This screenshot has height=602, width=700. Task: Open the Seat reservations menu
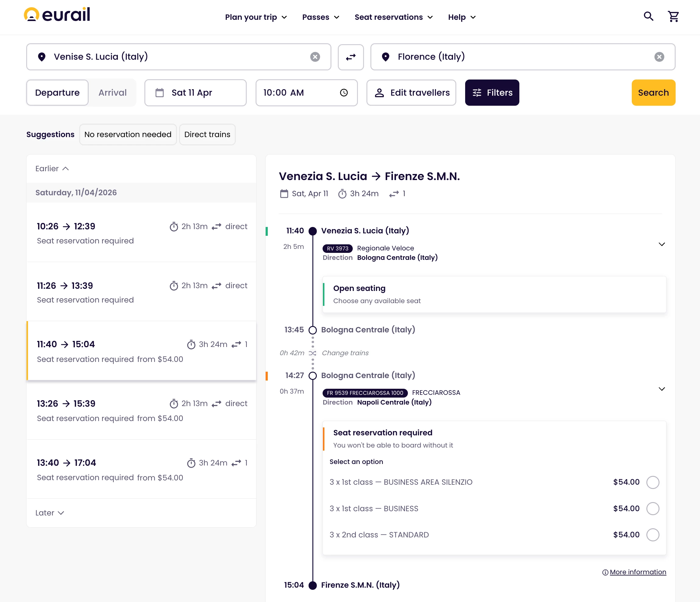point(393,17)
